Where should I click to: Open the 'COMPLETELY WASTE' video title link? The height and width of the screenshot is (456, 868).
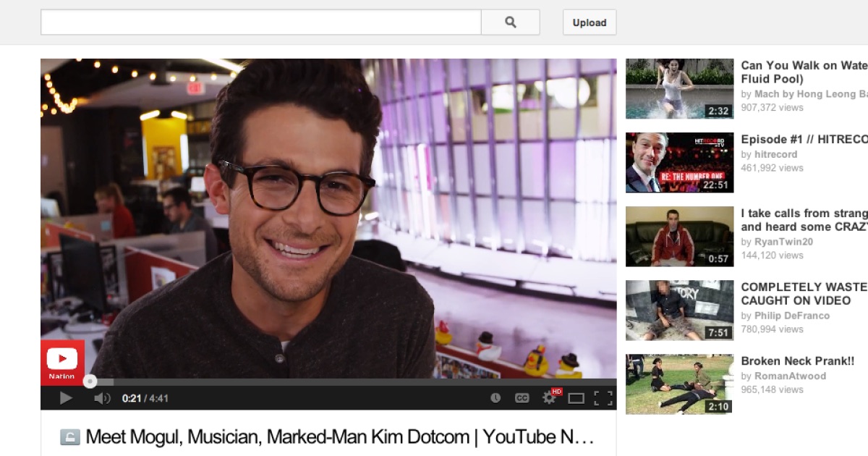(x=804, y=294)
